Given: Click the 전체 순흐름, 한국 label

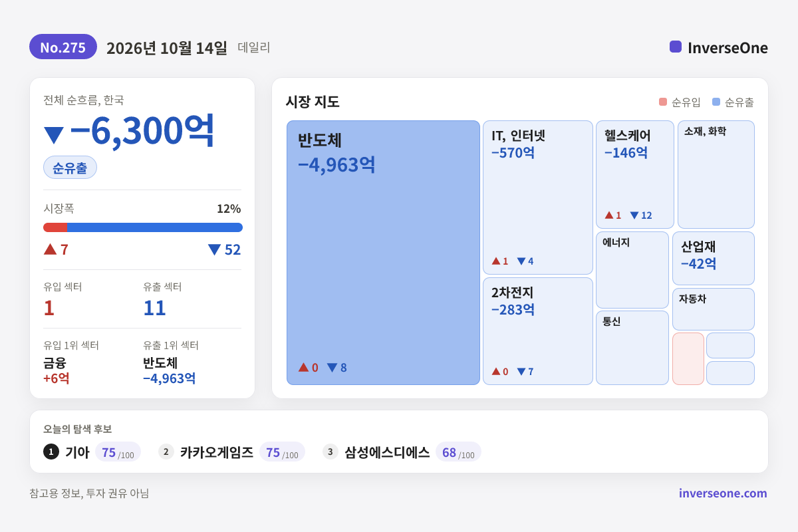Looking at the screenshot, I should [x=84, y=100].
